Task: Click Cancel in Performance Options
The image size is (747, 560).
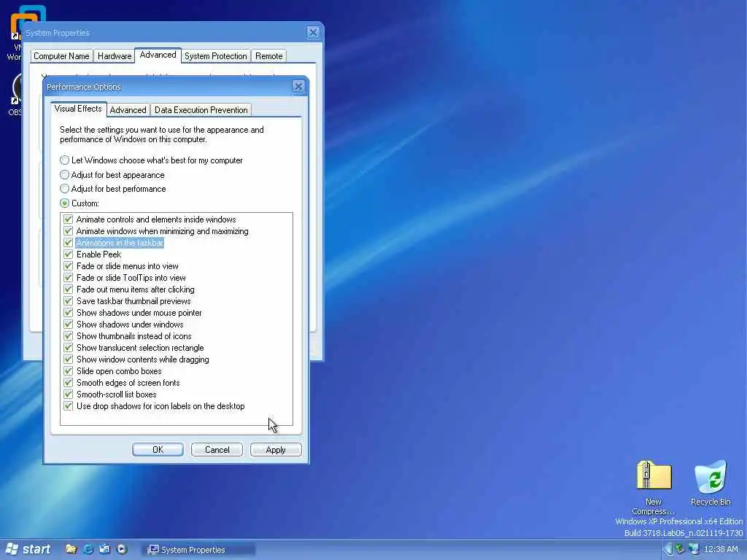Action: click(217, 449)
